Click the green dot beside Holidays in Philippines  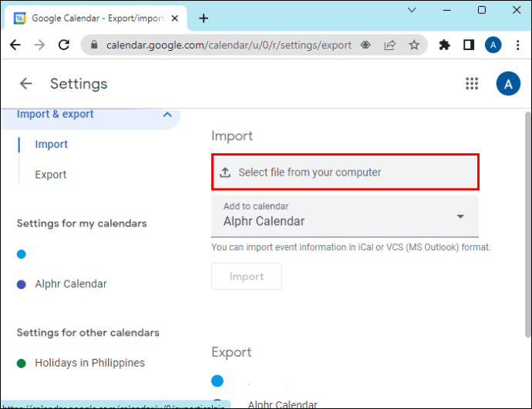(22, 364)
